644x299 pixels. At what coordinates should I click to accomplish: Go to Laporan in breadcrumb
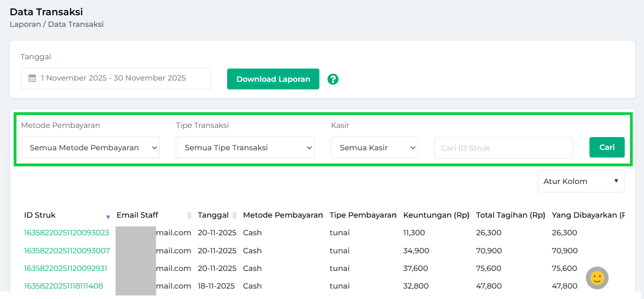click(x=25, y=24)
